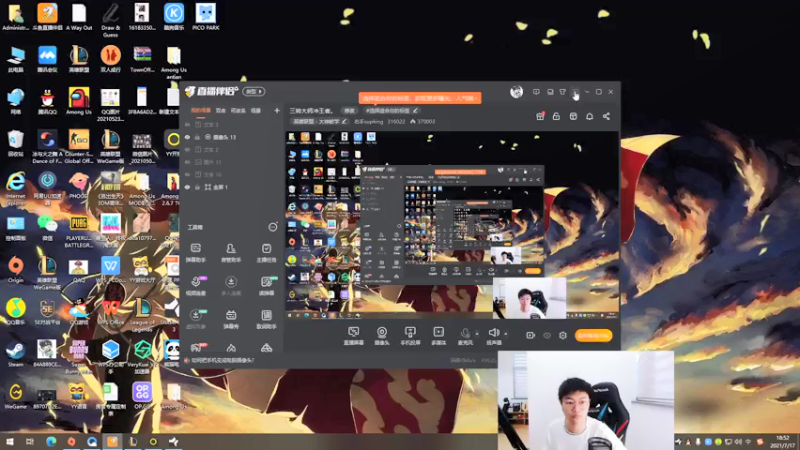Open 虚拟形象 tool in the toolbox
Image resolution: width=800 pixels, height=450 pixels.
(195, 319)
